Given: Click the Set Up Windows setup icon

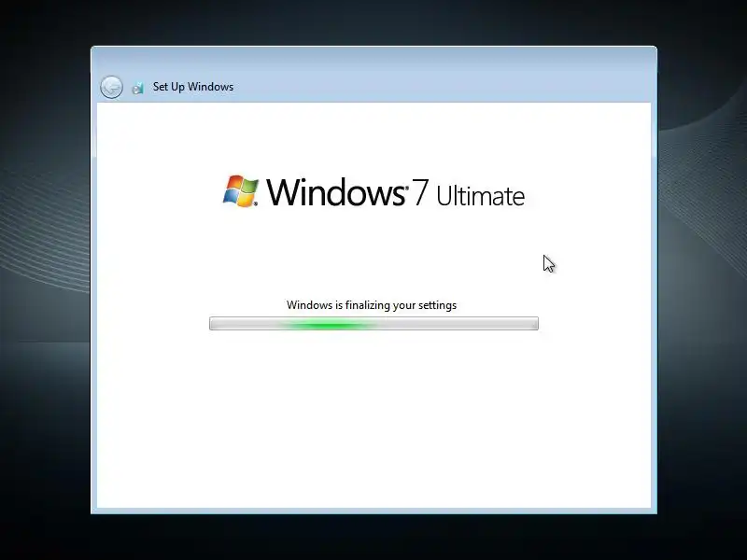Looking at the screenshot, I should 137,88.
